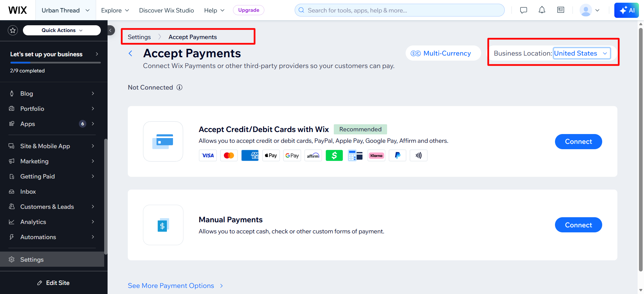Open the notifications bell

(x=542, y=10)
